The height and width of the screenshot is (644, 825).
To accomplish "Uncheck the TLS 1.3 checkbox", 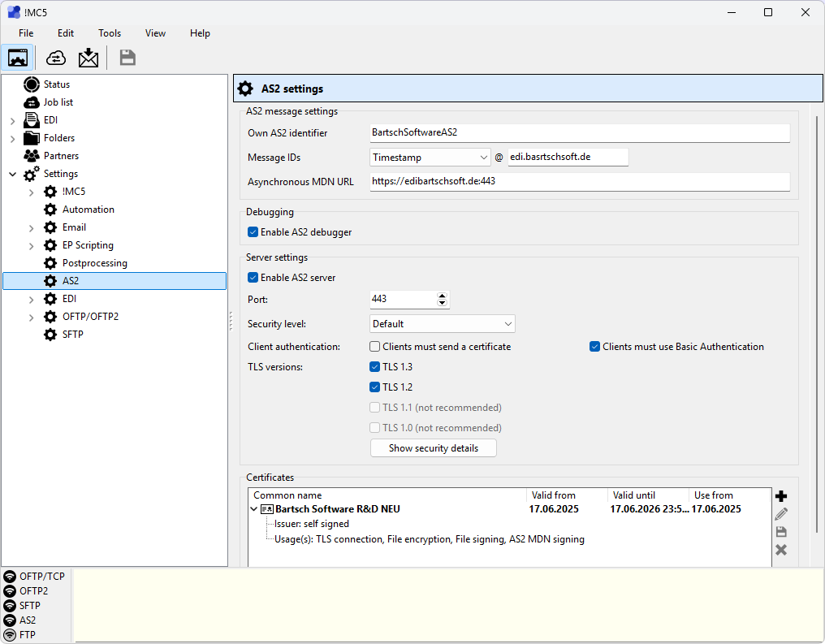I will [x=375, y=367].
